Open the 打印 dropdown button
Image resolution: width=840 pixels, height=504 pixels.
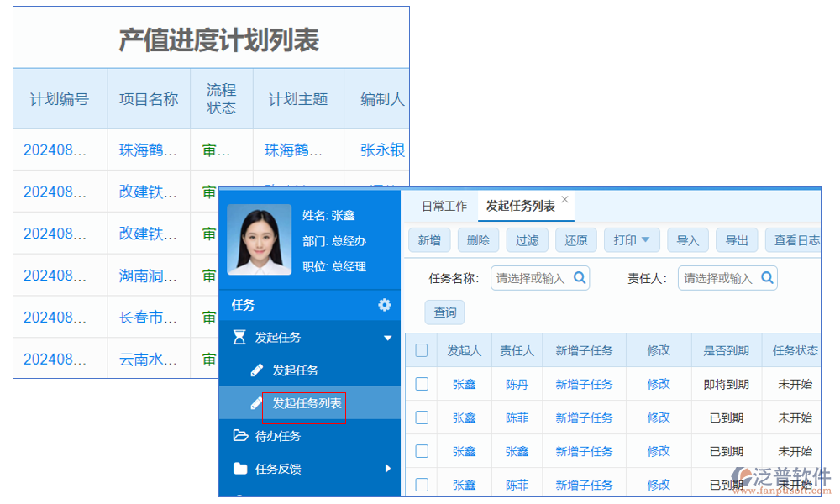tap(631, 240)
